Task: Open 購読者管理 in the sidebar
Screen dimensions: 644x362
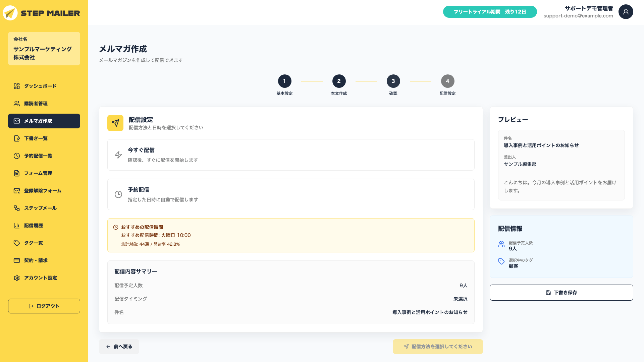Action: pyautogui.click(x=44, y=104)
